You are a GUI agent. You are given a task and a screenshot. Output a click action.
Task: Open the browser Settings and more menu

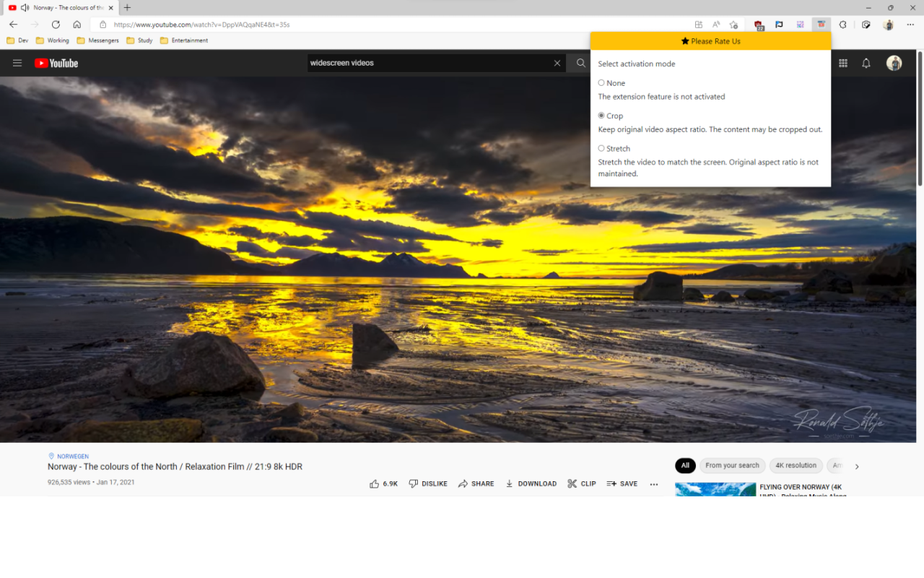[x=910, y=25]
